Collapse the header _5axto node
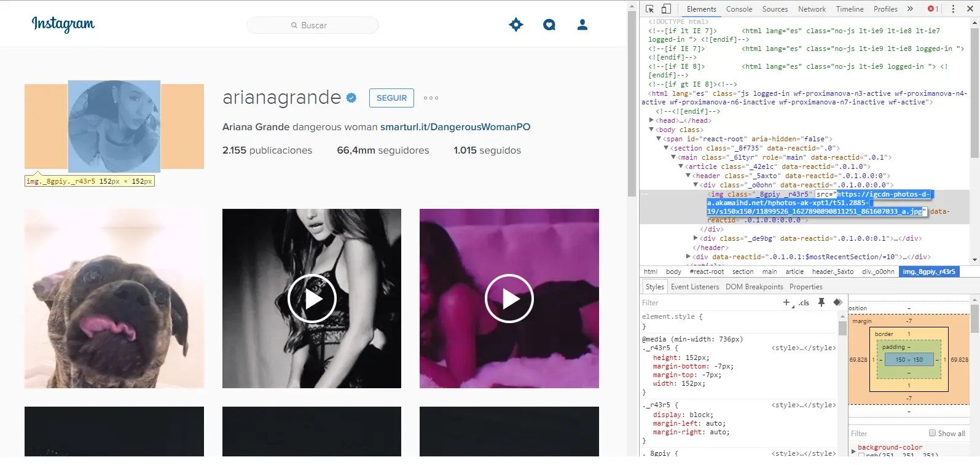This screenshot has width=980, height=465. (x=688, y=176)
